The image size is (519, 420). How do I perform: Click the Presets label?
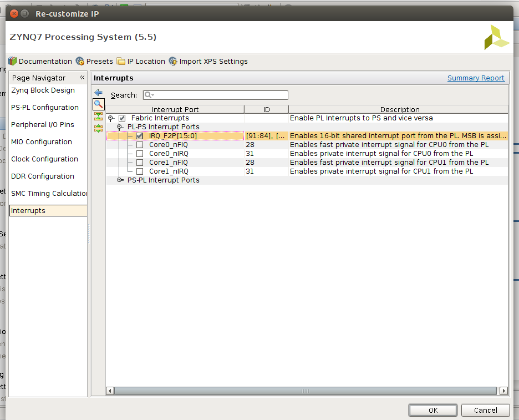[x=99, y=61]
